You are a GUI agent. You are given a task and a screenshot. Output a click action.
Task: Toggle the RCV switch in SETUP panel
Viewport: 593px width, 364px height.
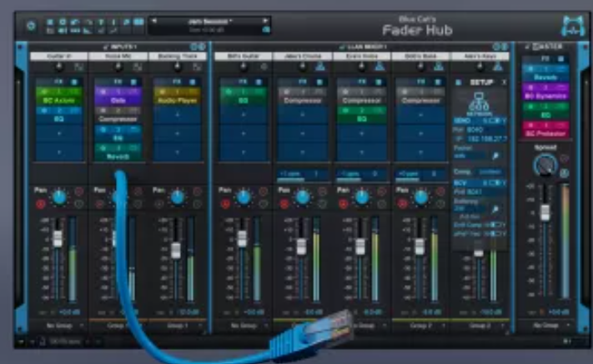[x=495, y=183]
